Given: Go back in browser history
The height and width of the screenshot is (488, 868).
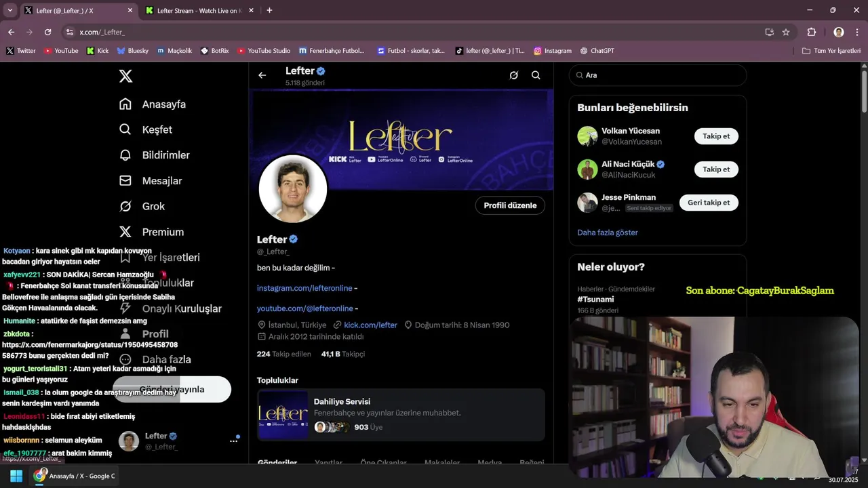Looking at the screenshot, I should 11,32.
